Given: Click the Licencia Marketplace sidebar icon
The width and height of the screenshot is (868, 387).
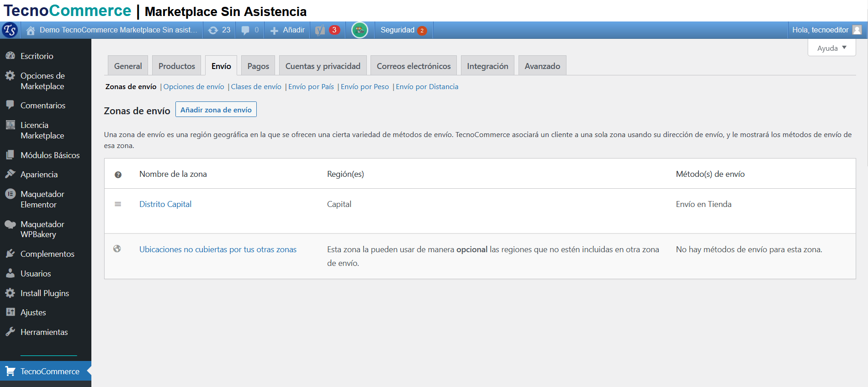Looking at the screenshot, I should [10, 125].
